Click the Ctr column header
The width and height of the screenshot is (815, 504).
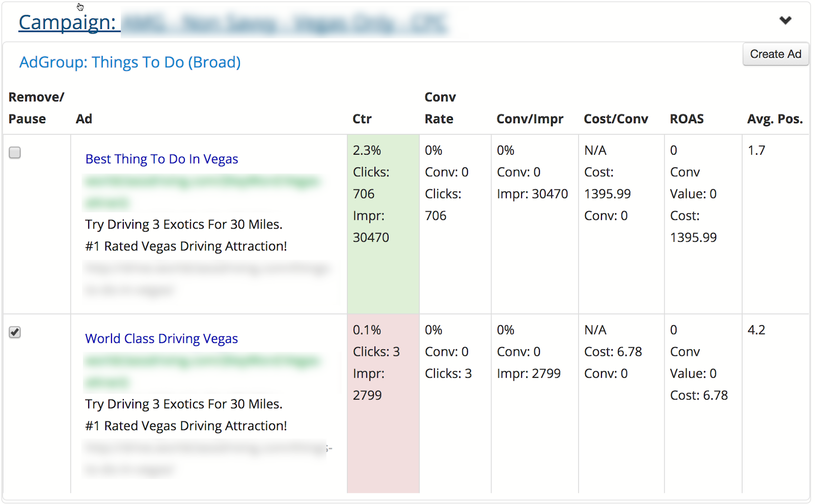click(x=362, y=119)
